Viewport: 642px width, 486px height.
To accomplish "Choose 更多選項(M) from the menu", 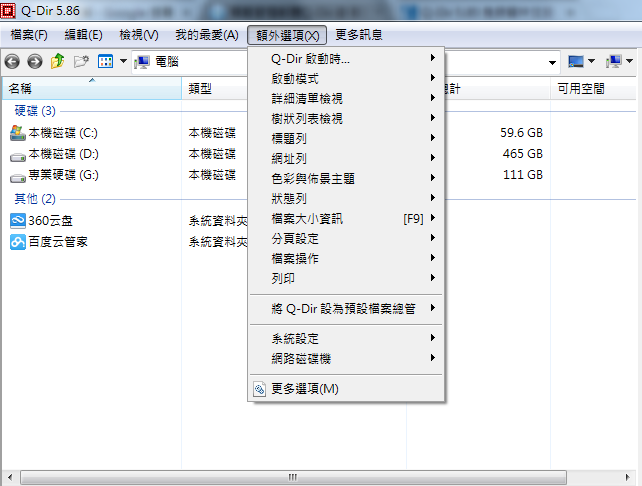I will tap(346, 389).
